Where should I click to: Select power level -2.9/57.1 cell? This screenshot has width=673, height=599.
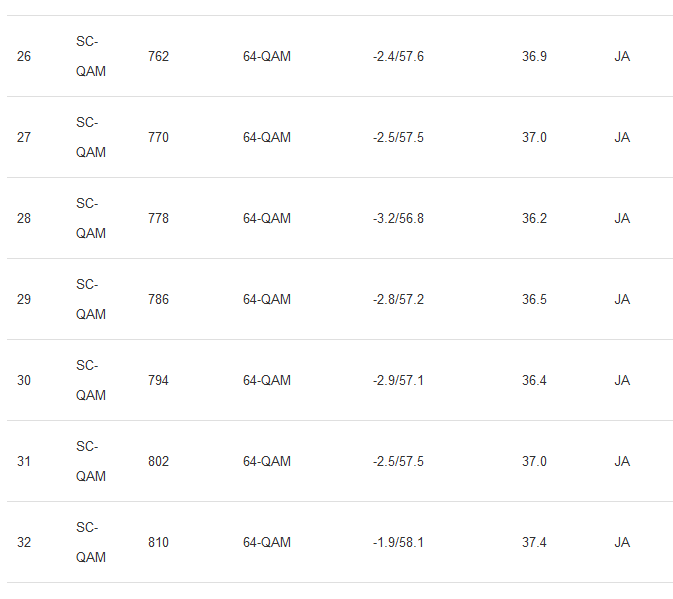coord(398,380)
